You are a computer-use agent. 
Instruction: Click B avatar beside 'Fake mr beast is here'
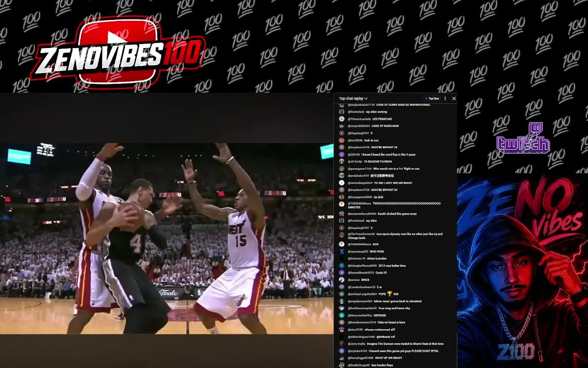341,322
